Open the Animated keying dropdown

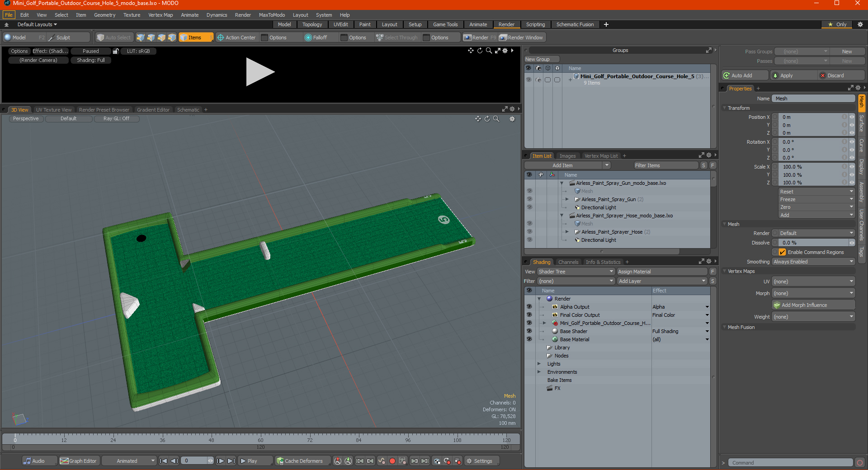(130, 461)
